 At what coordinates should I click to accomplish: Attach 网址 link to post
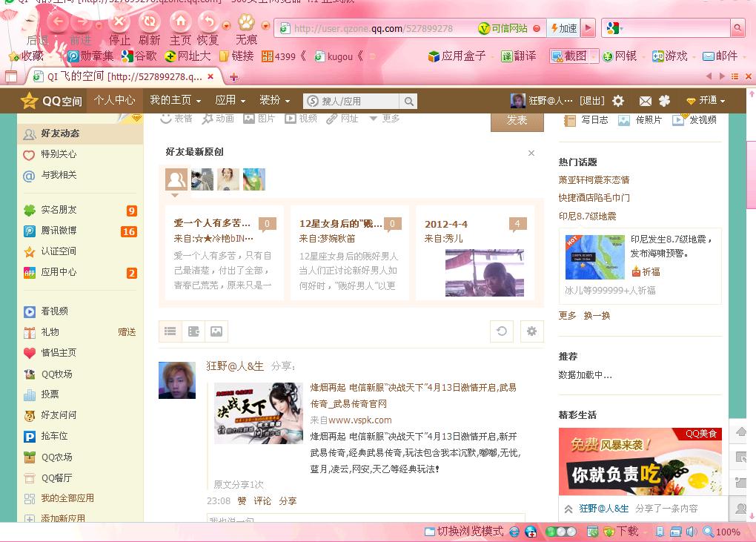(342, 118)
